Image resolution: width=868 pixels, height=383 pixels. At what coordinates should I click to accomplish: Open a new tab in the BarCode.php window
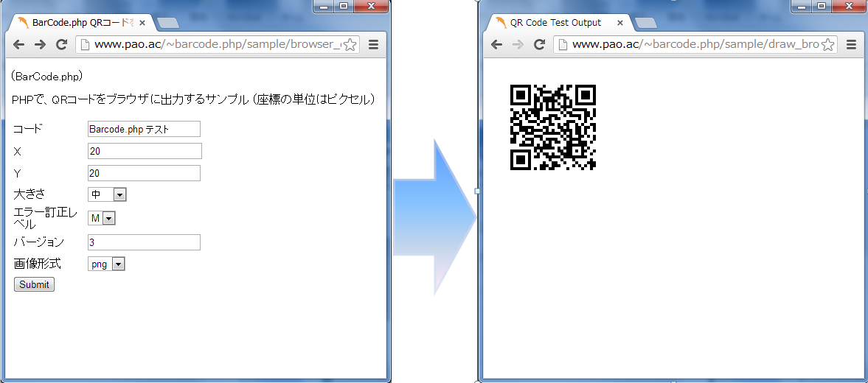tap(167, 23)
